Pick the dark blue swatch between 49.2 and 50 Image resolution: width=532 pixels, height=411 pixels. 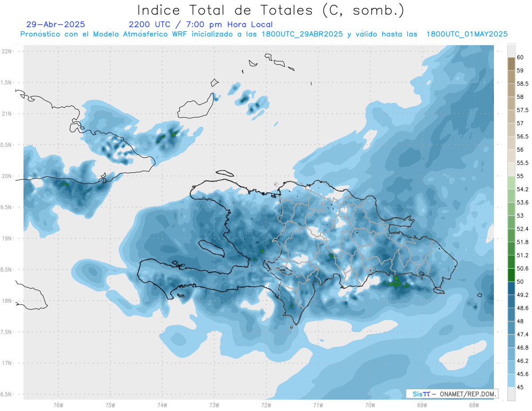point(511,288)
